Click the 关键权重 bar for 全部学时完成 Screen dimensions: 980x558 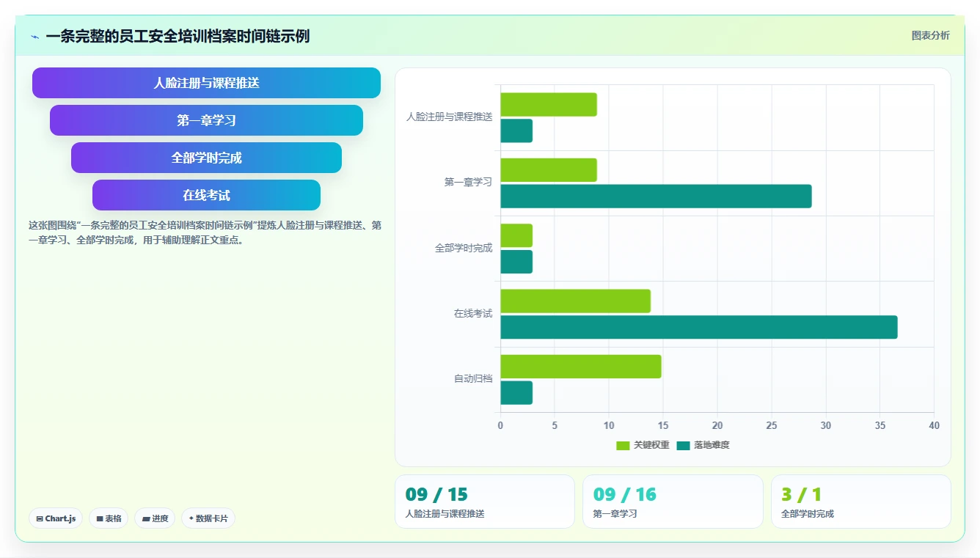[516, 235]
